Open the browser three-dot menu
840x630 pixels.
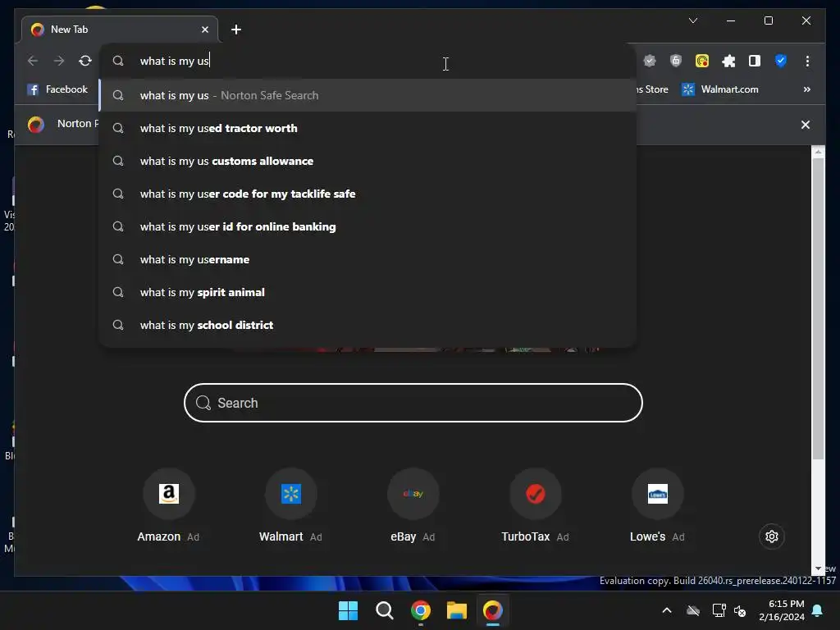pyautogui.click(x=807, y=61)
